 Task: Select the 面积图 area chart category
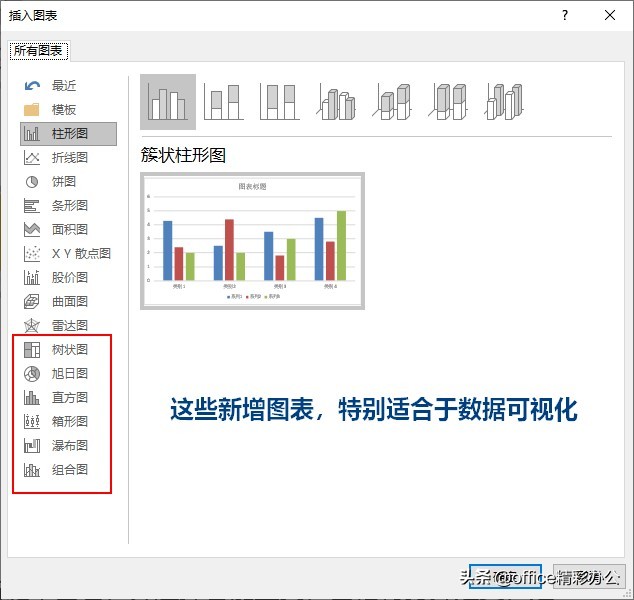(68, 230)
